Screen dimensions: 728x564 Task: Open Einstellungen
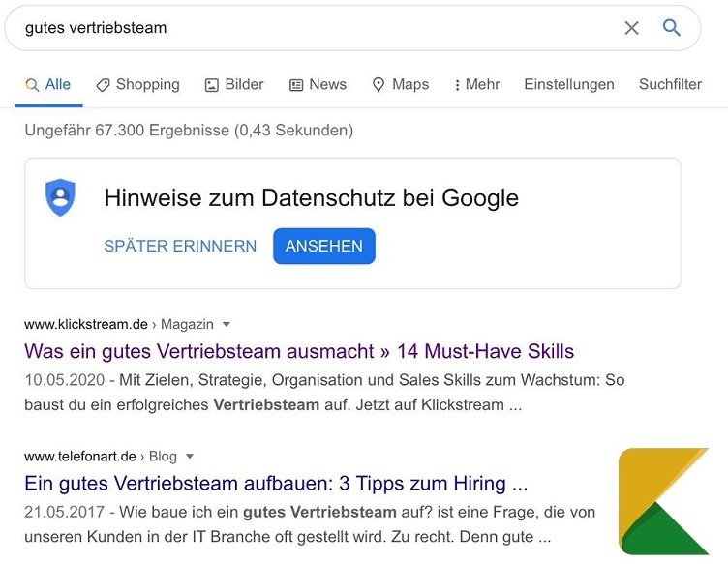pos(569,84)
